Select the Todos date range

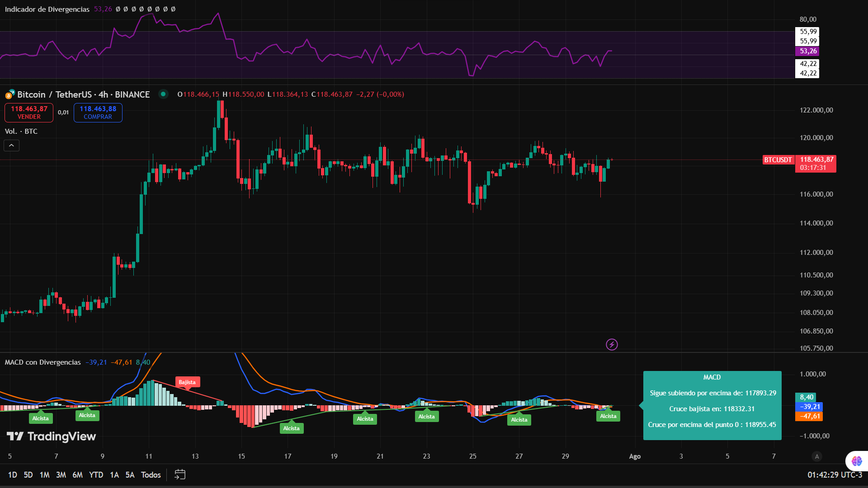(x=151, y=475)
